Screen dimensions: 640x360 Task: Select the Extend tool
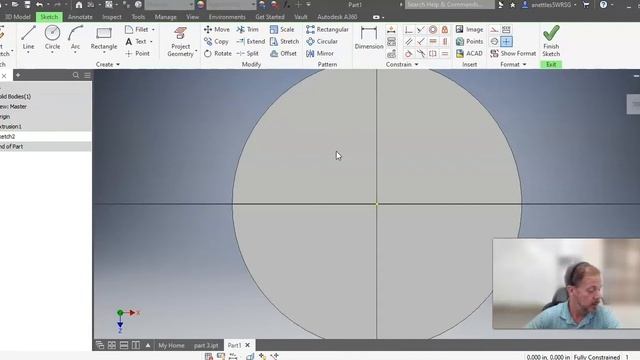tap(251, 42)
